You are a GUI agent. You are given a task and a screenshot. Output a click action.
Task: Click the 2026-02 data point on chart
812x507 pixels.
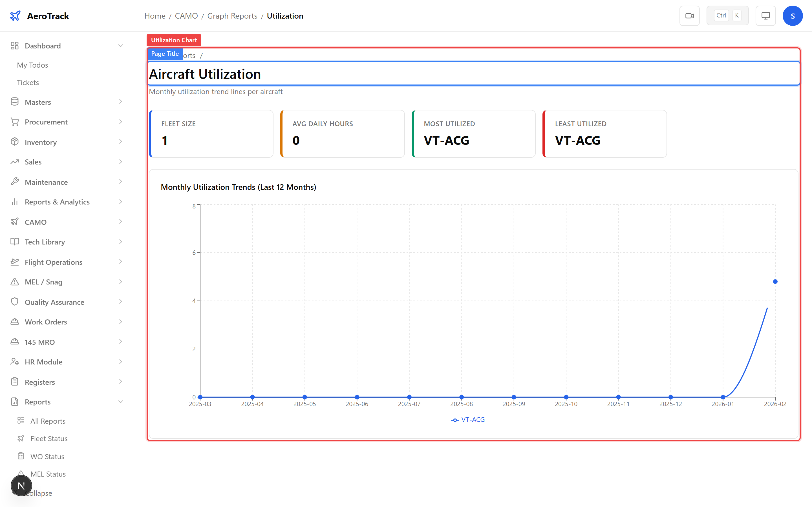pyautogui.click(x=775, y=282)
